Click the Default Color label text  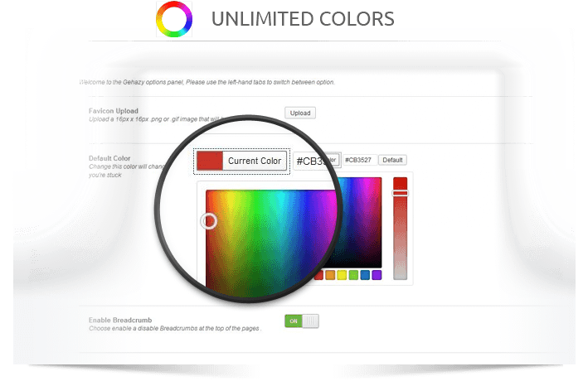[109, 158]
